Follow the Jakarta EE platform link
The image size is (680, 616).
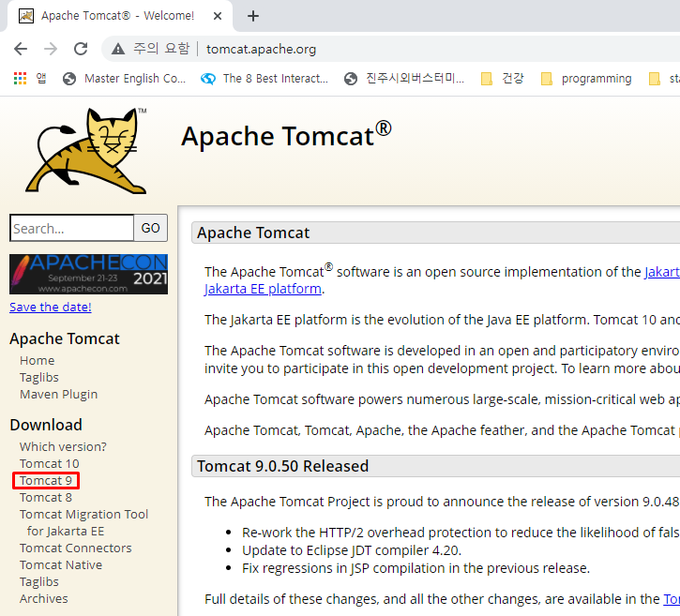(x=263, y=289)
